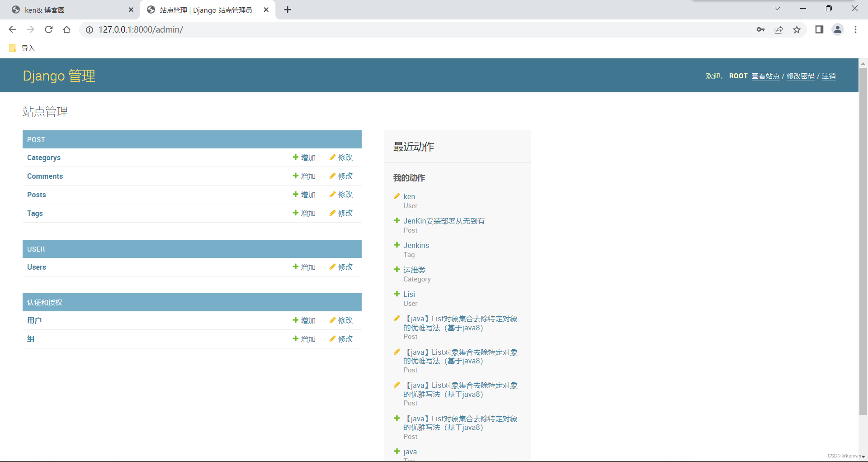
Task: Open the 导入 bookmarks folder
Action: pos(22,48)
